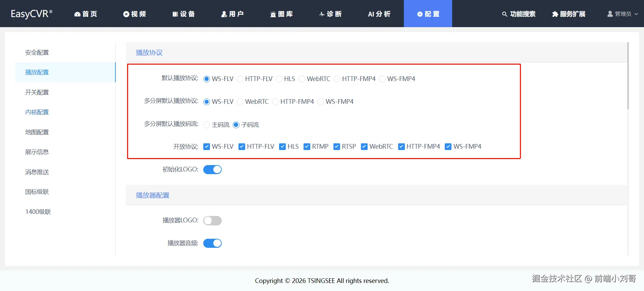
Task: Go to the 视频 video tab
Action: pos(135,14)
